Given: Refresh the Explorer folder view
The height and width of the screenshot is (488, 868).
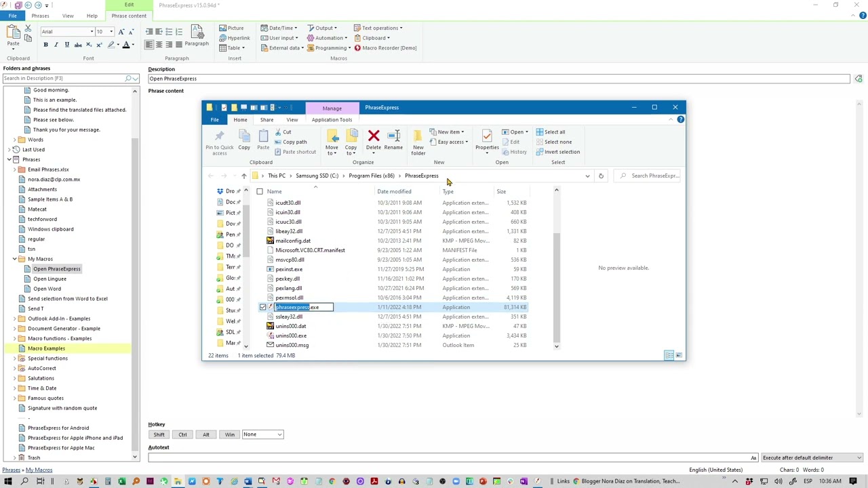Looking at the screenshot, I should pyautogui.click(x=601, y=176).
